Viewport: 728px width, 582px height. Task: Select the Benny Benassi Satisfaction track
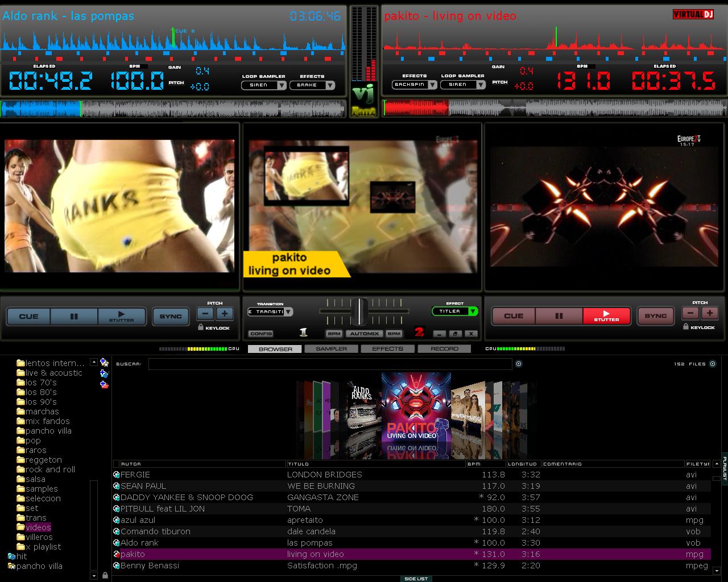click(x=411, y=566)
